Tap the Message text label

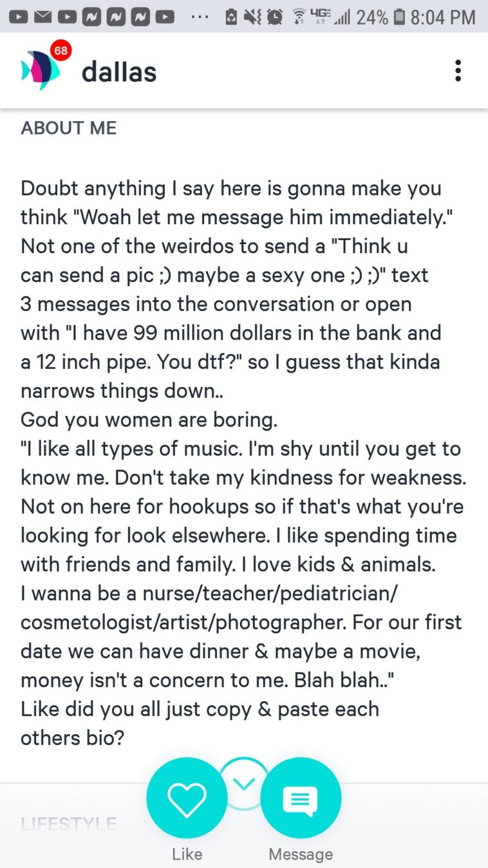tap(301, 854)
